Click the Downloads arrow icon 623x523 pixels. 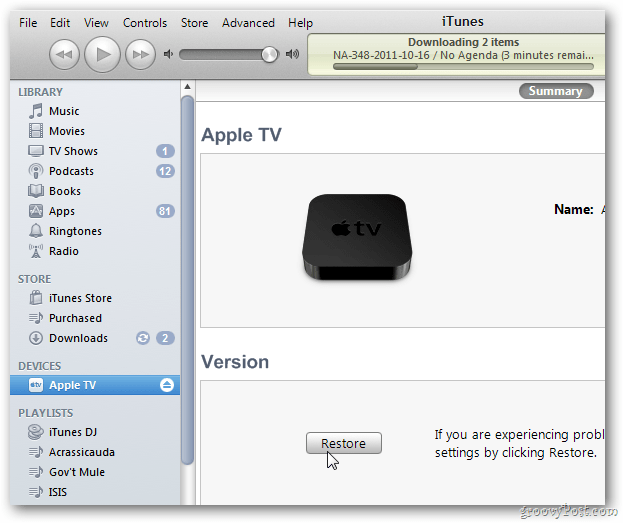pos(36,338)
